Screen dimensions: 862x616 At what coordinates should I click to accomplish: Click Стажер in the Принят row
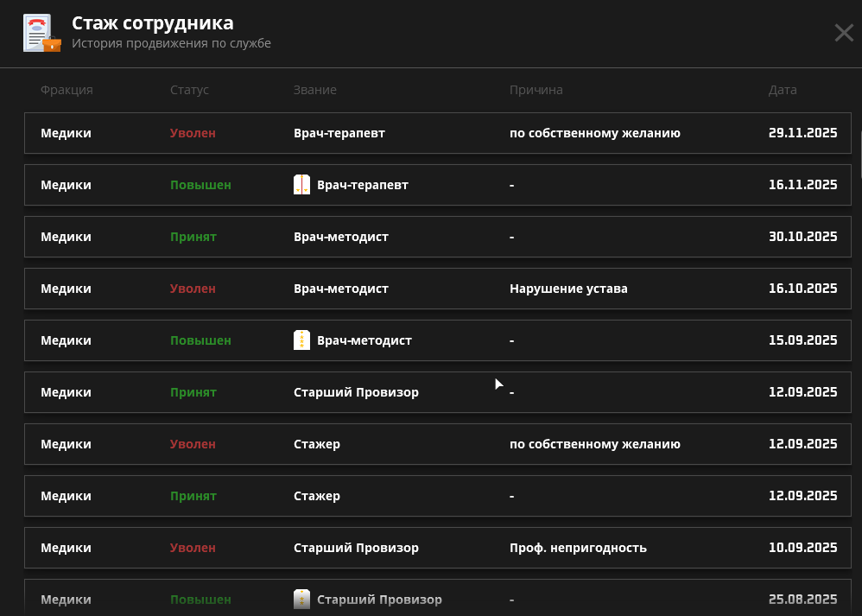(x=317, y=496)
